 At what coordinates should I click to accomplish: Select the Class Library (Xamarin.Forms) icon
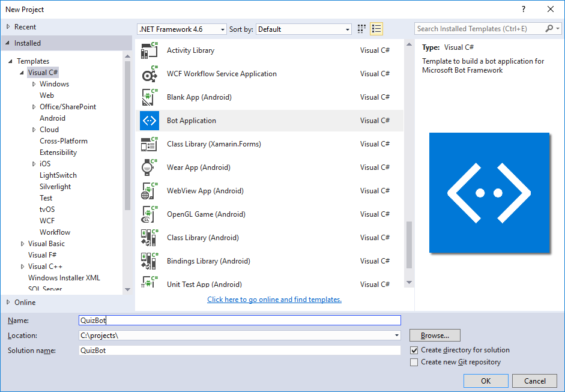point(149,143)
